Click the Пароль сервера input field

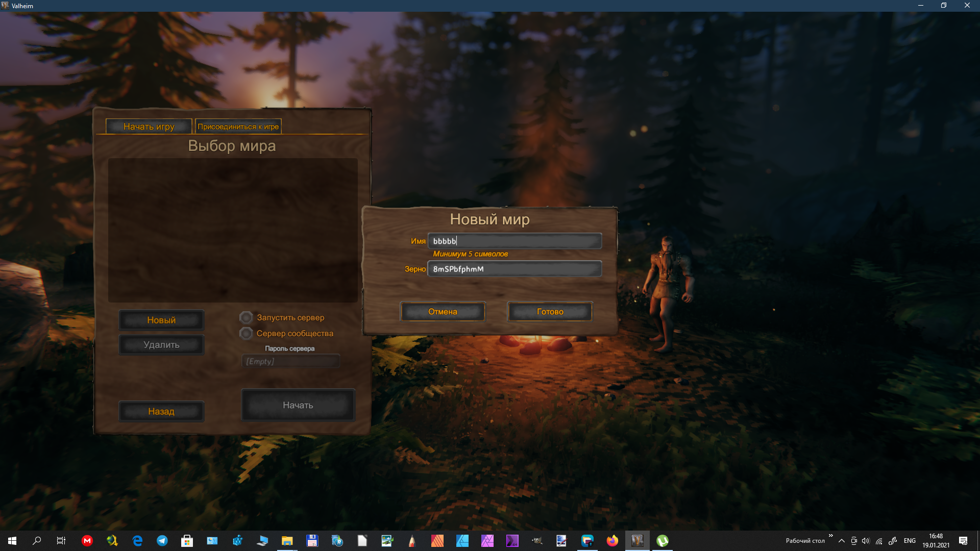coord(290,361)
